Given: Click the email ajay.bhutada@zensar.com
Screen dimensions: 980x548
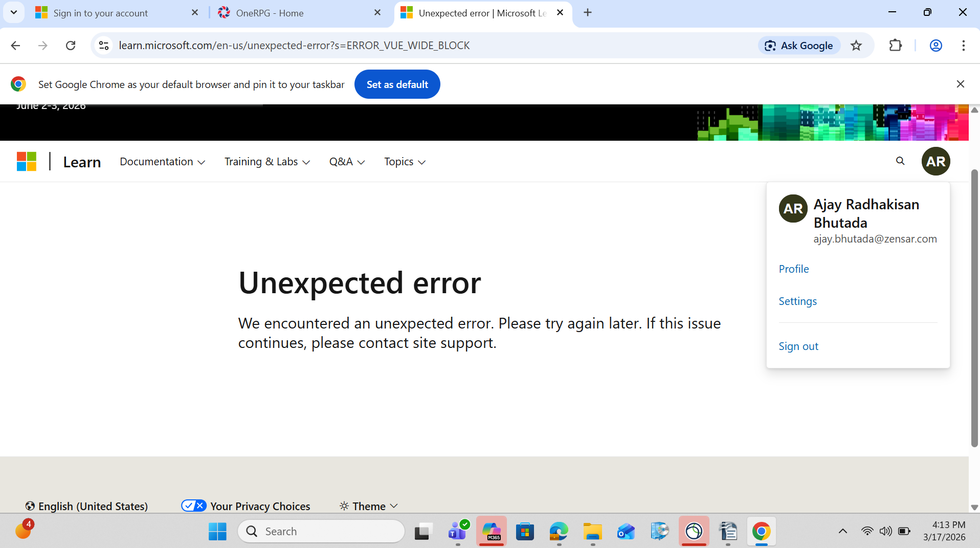Looking at the screenshot, I should [875, 239].
